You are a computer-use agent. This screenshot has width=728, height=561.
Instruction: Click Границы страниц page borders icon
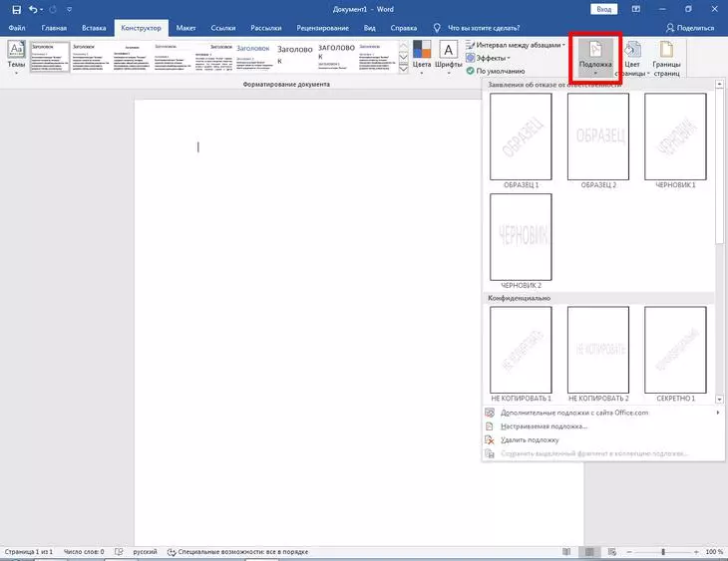tap(666, 58)
